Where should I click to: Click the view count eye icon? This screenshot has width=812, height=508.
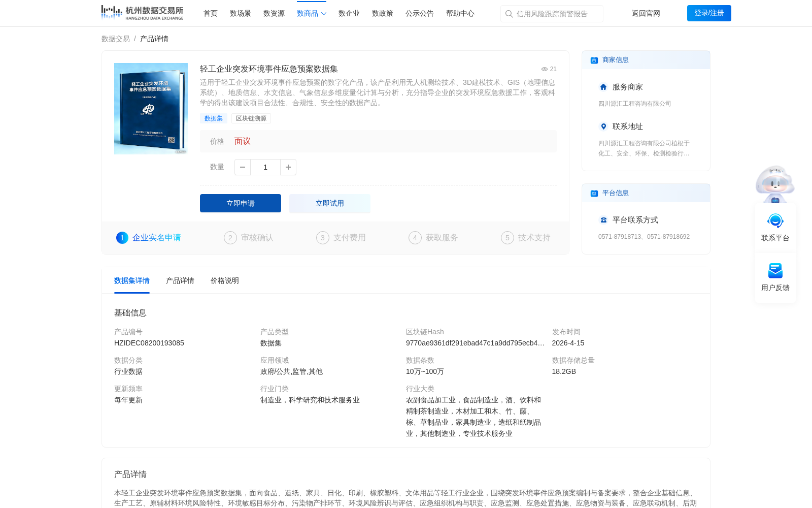coord(545,69)
